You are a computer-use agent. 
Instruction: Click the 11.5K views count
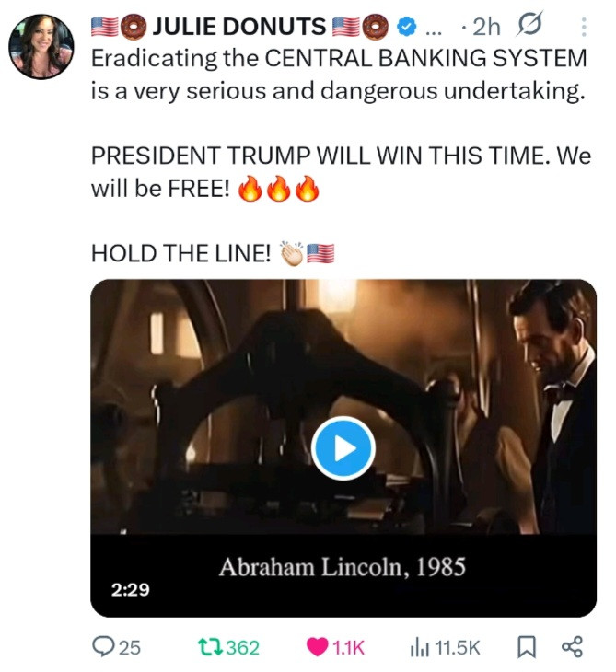click(458, 647)
